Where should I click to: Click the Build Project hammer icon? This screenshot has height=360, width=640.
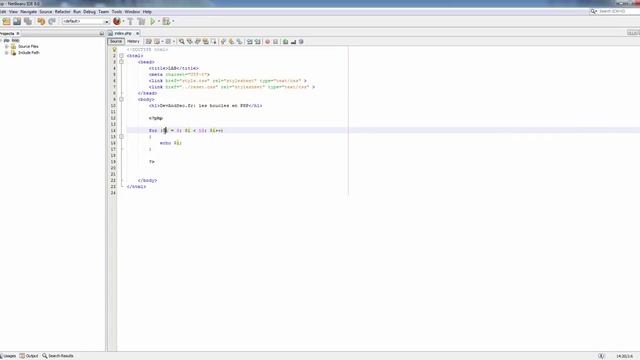tap(130, 21)
